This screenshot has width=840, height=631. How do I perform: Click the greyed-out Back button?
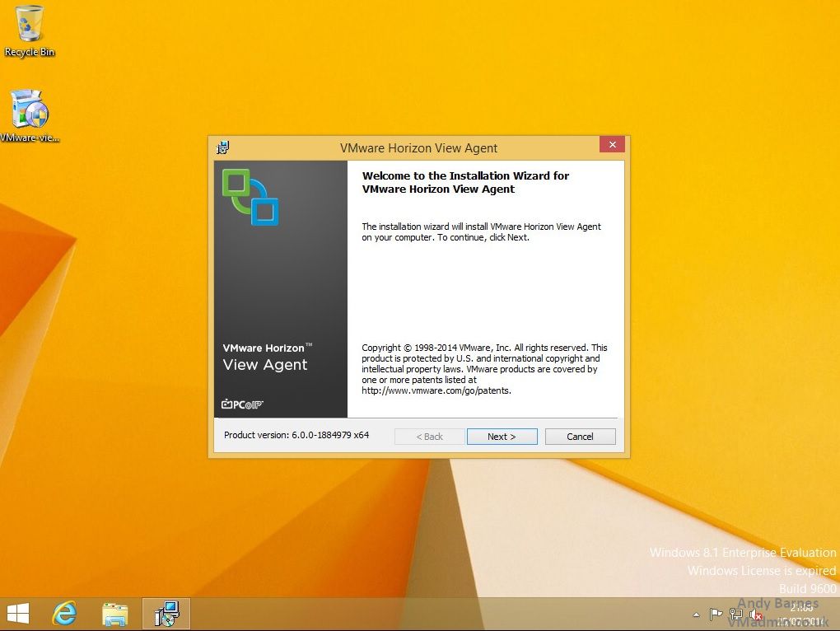pos(430,437)
